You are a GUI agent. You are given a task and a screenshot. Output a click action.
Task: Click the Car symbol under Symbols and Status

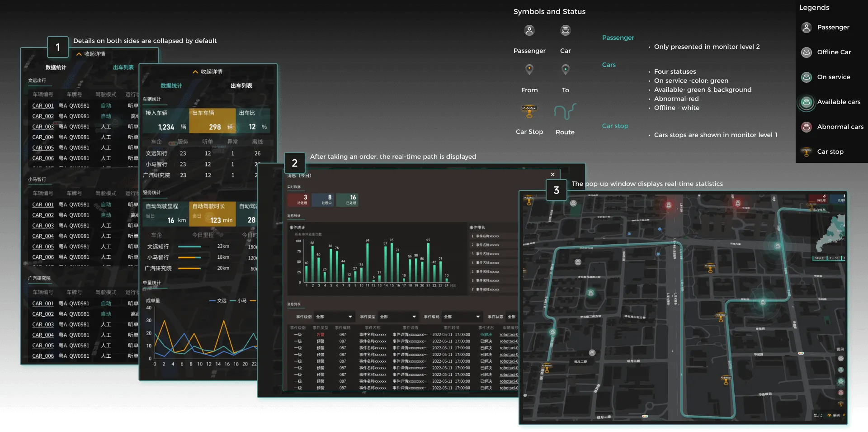565,30
